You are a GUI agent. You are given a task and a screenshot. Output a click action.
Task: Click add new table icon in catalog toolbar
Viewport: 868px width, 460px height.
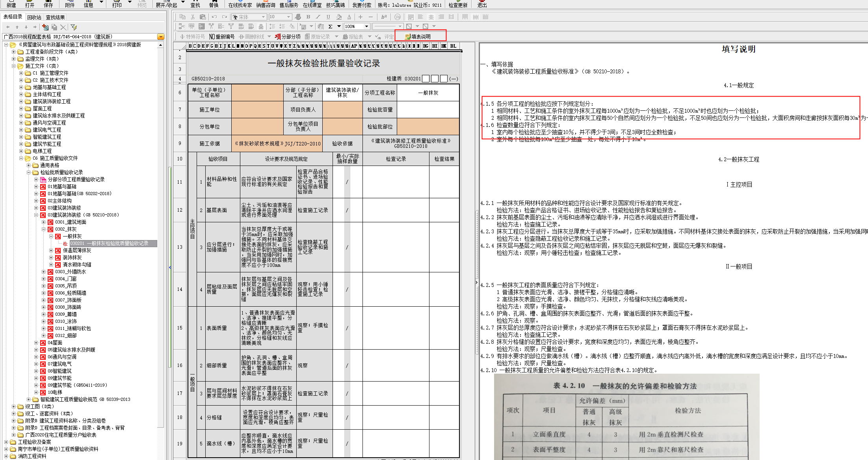coord(45,27)
